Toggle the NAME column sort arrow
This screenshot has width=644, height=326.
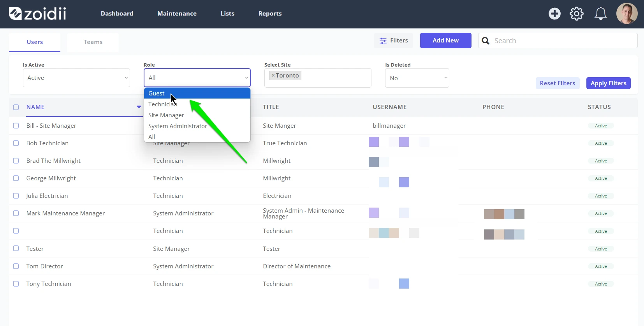(139, 107)
